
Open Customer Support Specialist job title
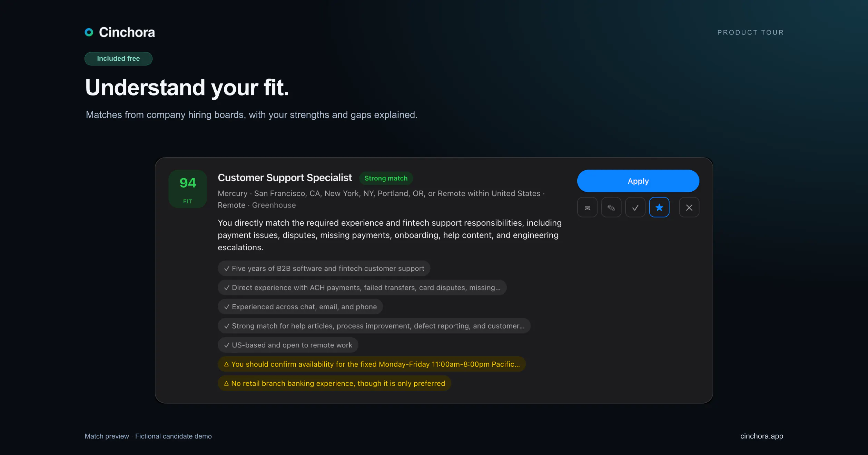tap(285, 178)
